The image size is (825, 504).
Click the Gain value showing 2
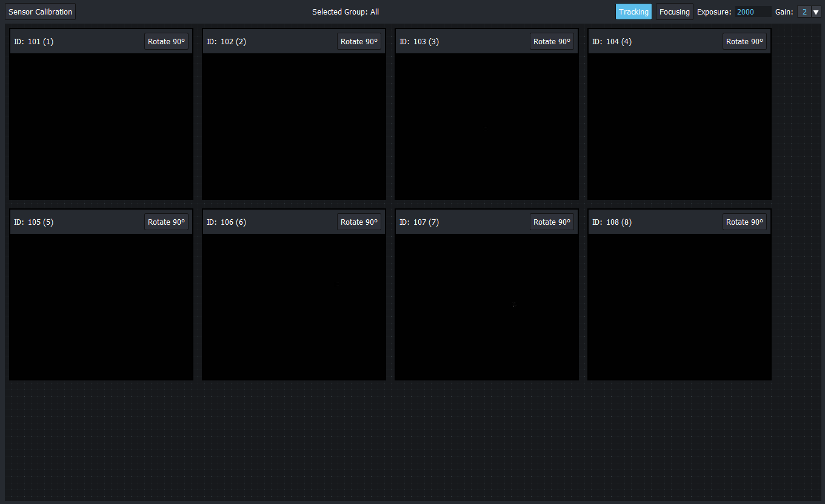pyautogui.click(x=804, y=12)
